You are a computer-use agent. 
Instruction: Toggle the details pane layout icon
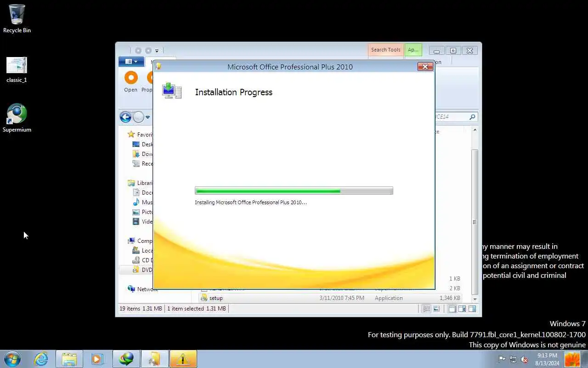pyautogui.click(x=462, y=309)
